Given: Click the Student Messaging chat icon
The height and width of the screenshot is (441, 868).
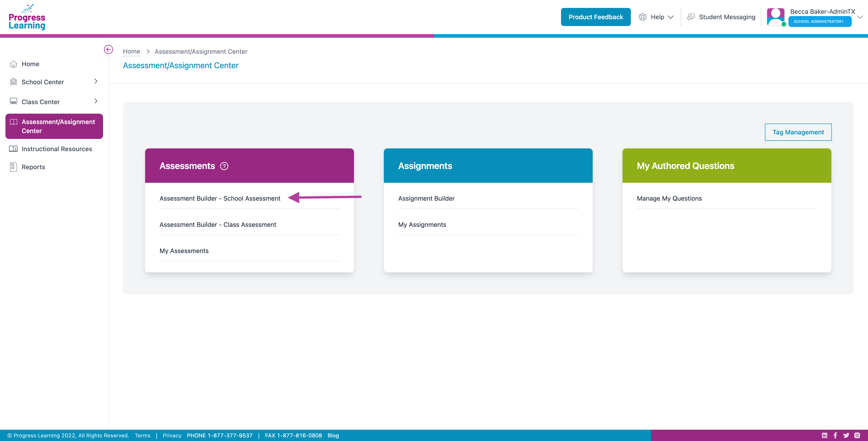Looking at the screenshot, I should click(x=691, y=17).
